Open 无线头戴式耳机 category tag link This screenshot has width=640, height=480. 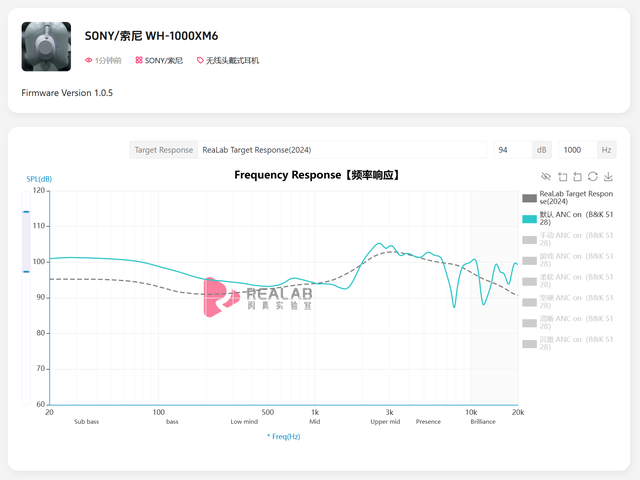pyautogui.click(x=232, y=60)
